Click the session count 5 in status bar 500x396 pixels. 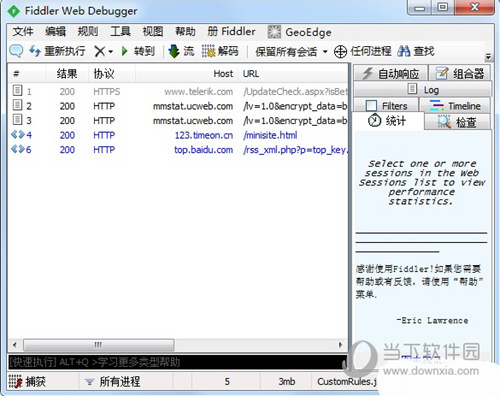pyautogui.click(x=227, y=381)
